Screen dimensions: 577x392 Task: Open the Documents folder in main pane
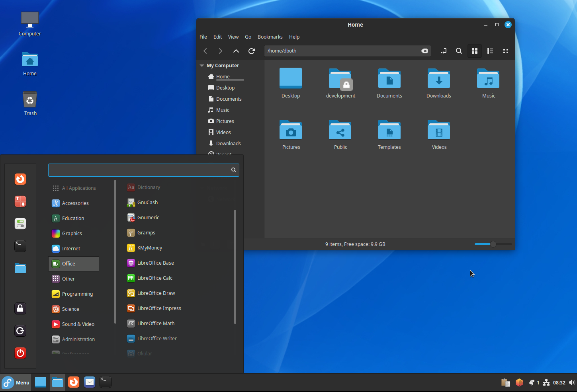[389, 83]
